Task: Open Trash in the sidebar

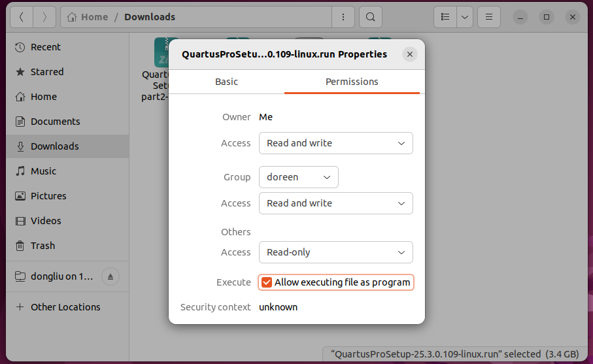Action: pos(67,246)
